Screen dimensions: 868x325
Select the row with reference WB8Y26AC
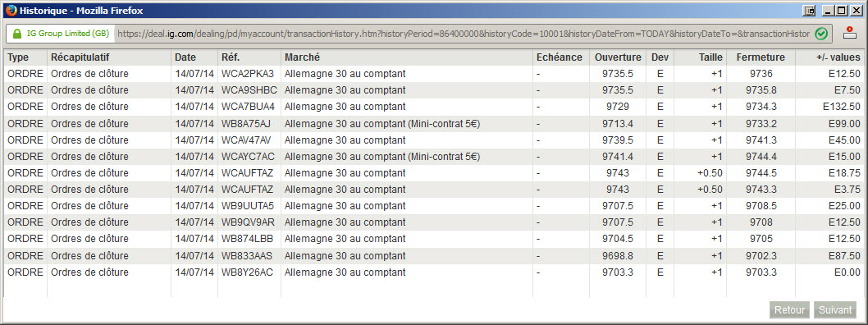coord(434,272)
